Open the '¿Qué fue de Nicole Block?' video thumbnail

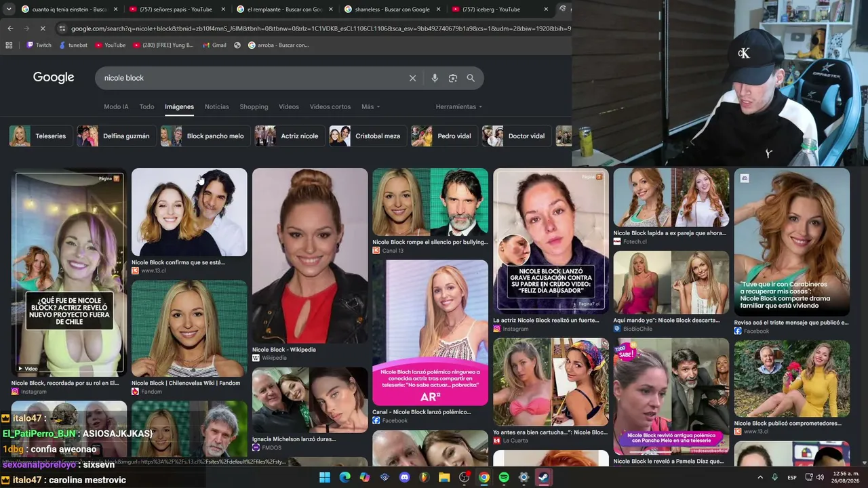pyautogui.click(x=69, y=273)
